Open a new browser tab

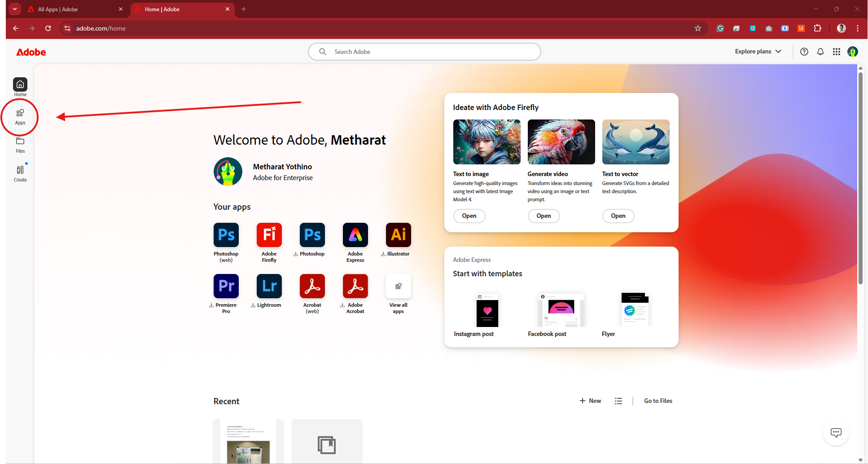pos(244,9)
